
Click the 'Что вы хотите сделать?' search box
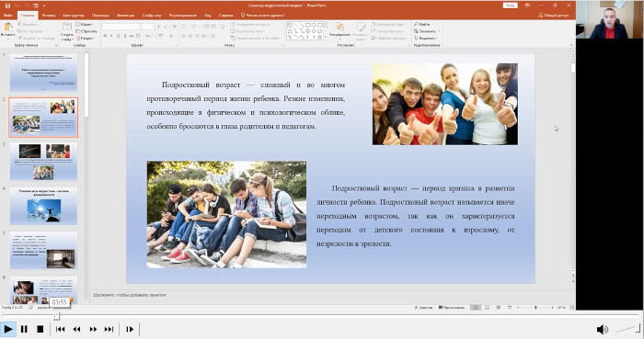click(x=263, y=16)
